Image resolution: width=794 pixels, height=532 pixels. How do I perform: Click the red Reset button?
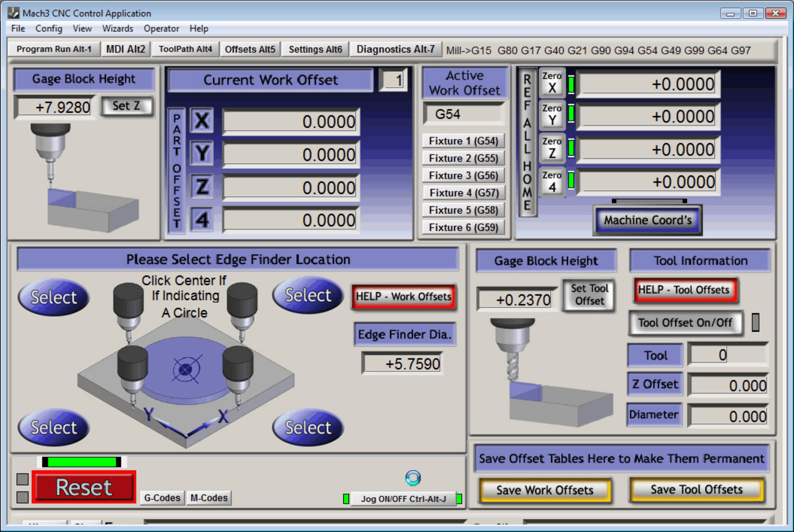pyautogui.click(x=84, y=487)
